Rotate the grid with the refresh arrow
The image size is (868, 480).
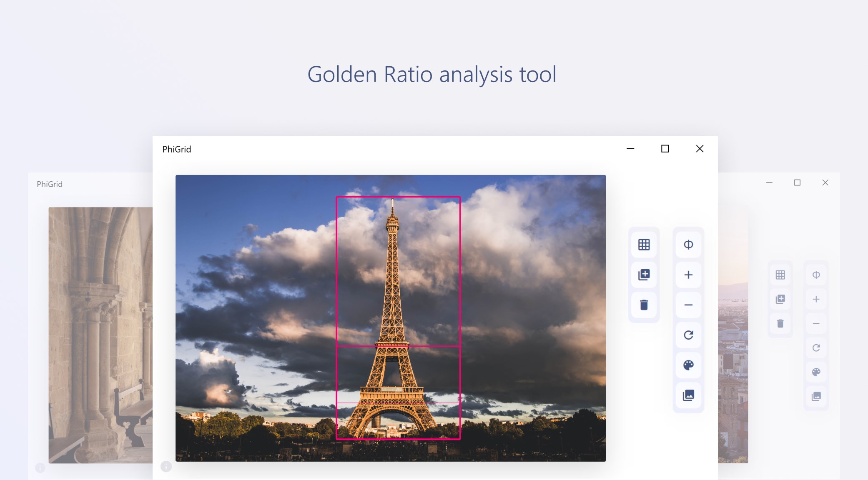click(688, 335)
